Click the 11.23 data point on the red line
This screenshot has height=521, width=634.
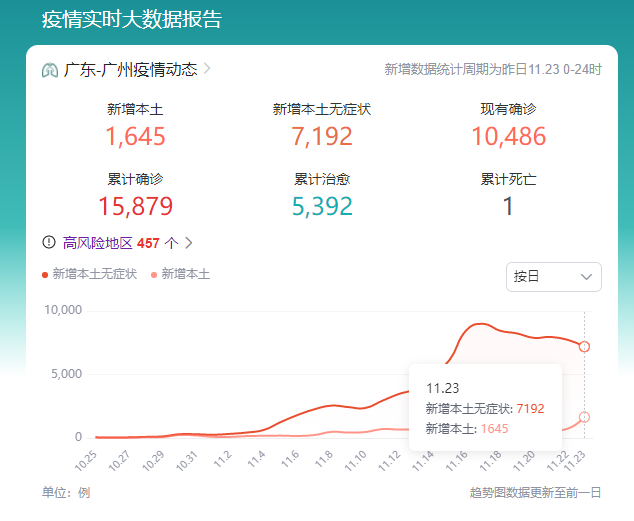[585, 347]
